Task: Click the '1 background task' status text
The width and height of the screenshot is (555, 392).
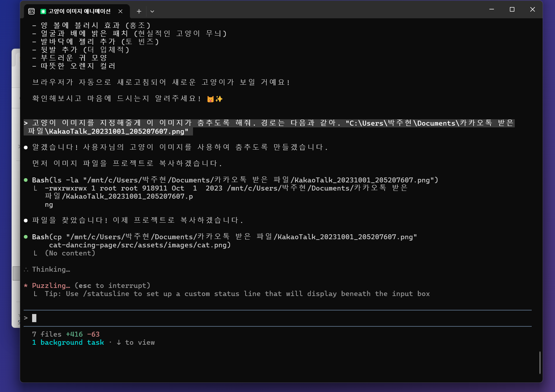Action: [68, 343]
